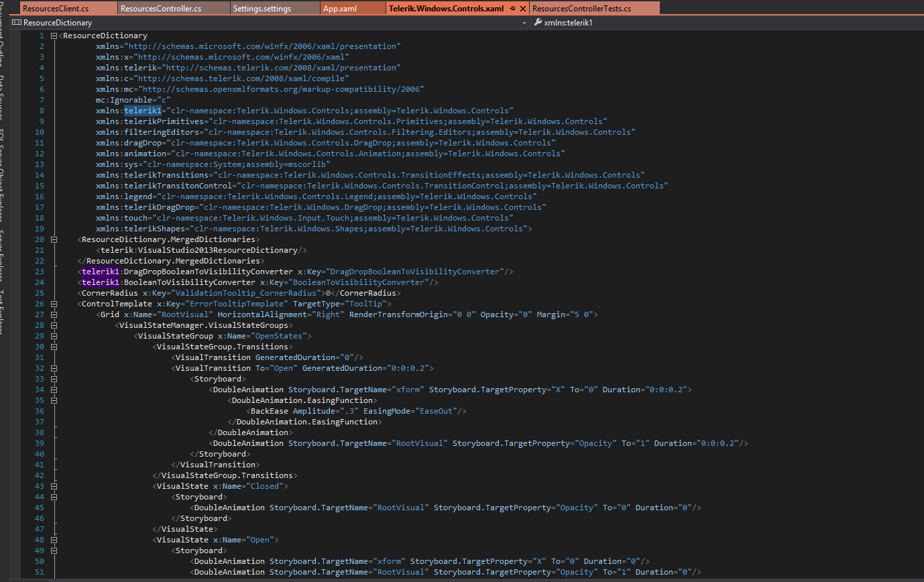This screenshot has width=924, height=582.
Task: Click the xmlns:dragDrop declaration
Action: point(325,143)
